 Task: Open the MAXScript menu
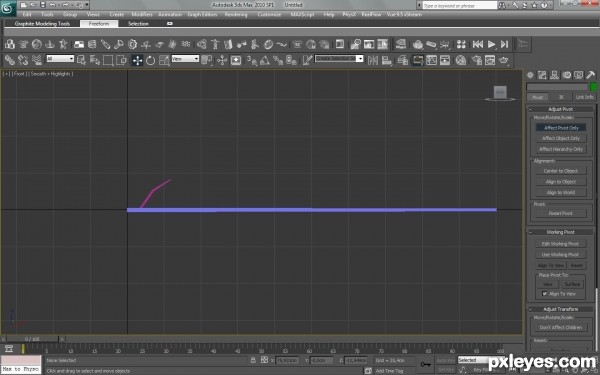tap(302, 15)
